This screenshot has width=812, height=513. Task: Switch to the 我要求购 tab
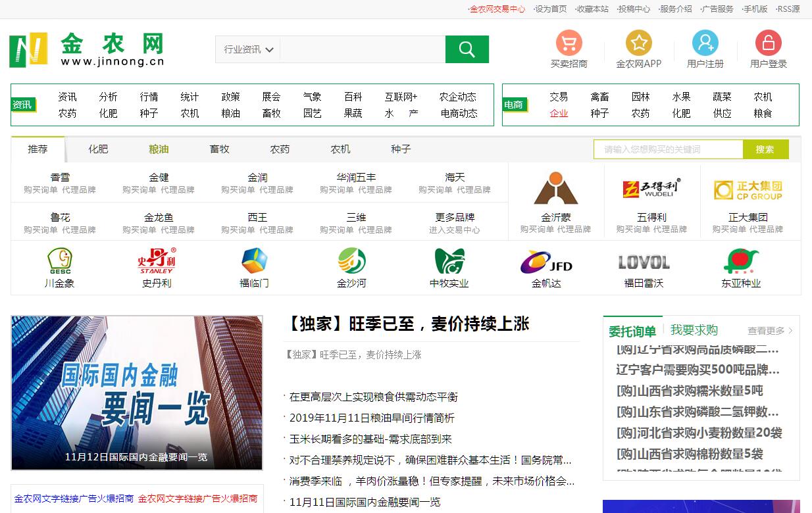[694, 330]
